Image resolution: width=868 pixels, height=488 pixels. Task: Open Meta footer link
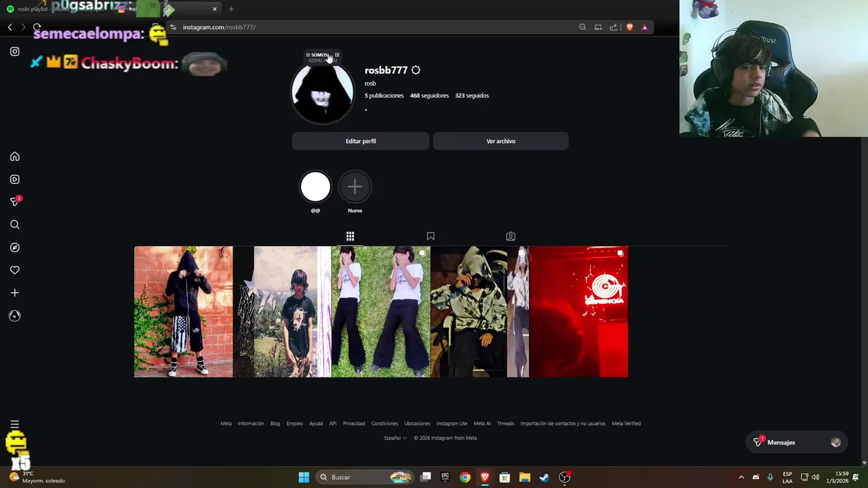(226, 424)
